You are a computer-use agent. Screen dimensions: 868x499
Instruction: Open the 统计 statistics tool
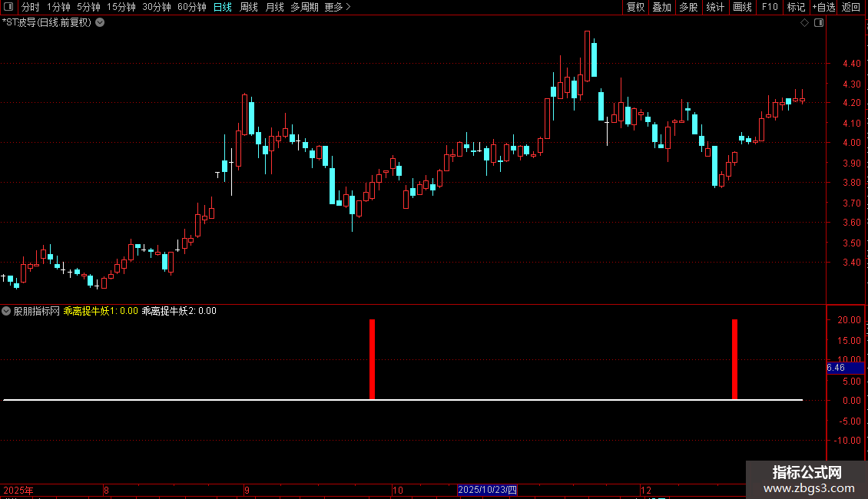[x=715, y=7]
